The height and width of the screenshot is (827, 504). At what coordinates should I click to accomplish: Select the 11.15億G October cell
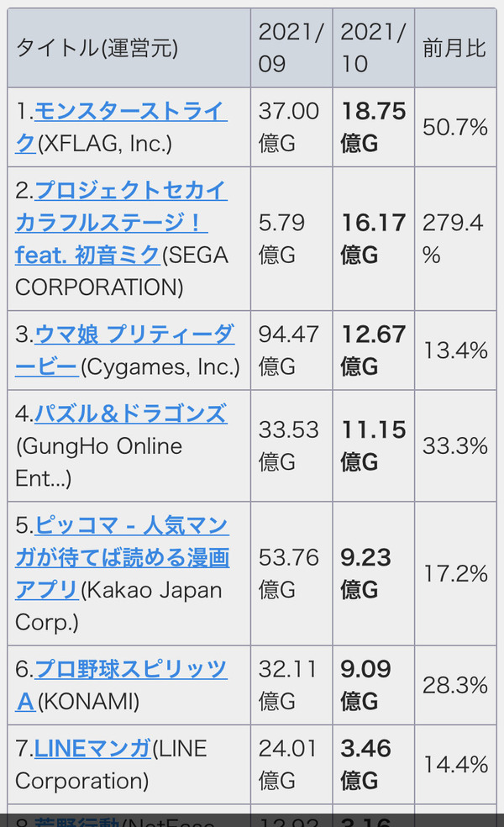point(373,445)
